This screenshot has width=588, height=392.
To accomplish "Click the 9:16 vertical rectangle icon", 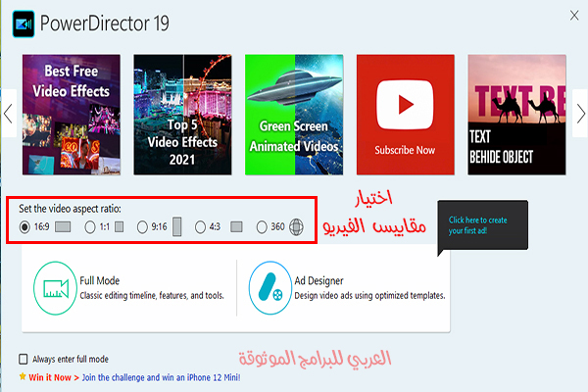I will (x=177, y=226).
